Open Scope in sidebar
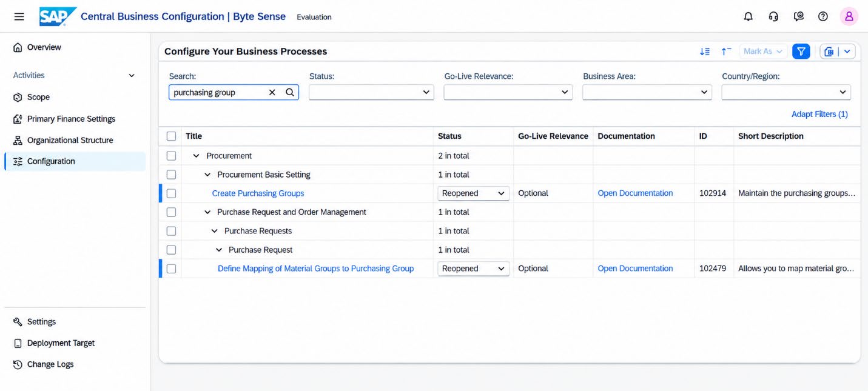 coord(38,97)
